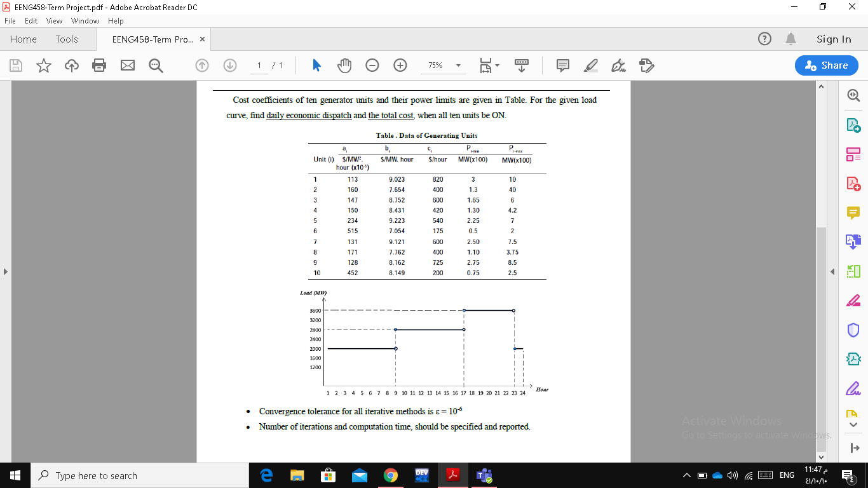This screenshot has width=868, height=488.
Task: Open the Add sticky note tool
Action: [x=562, y=65]
